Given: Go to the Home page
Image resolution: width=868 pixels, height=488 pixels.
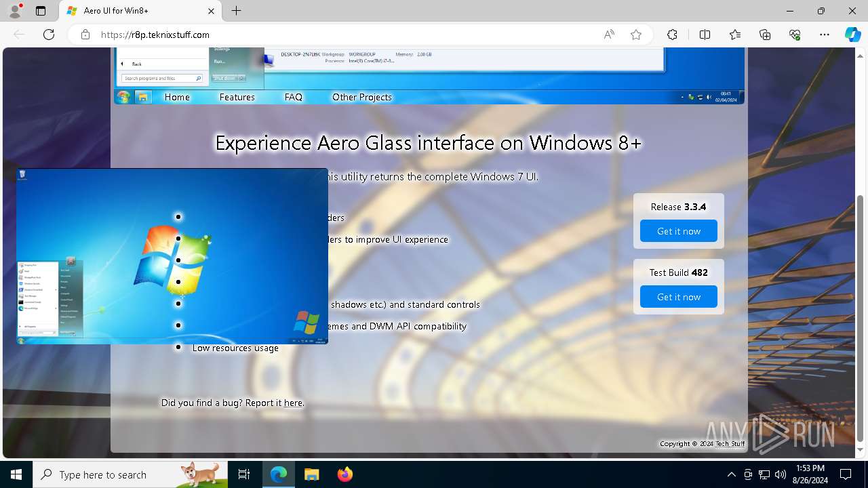Looking at the screenshot, I should (x=177, y=97).
